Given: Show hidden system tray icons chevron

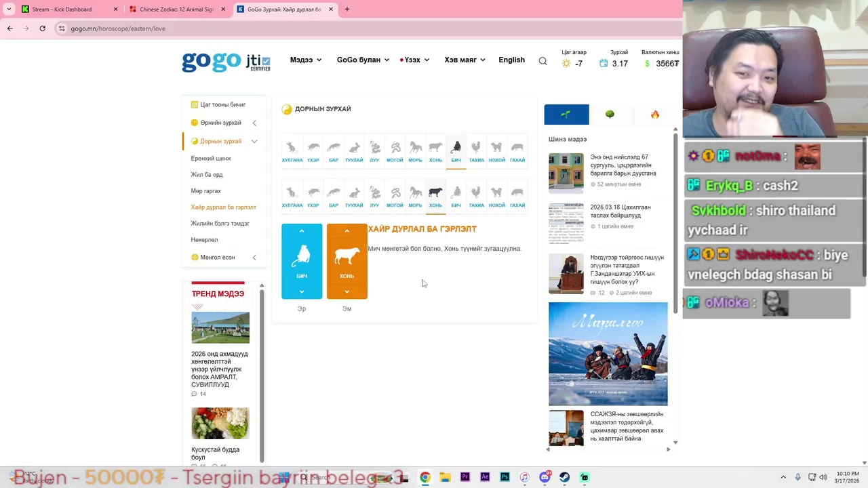Looking at the screenshot, I should pos(783,477).
